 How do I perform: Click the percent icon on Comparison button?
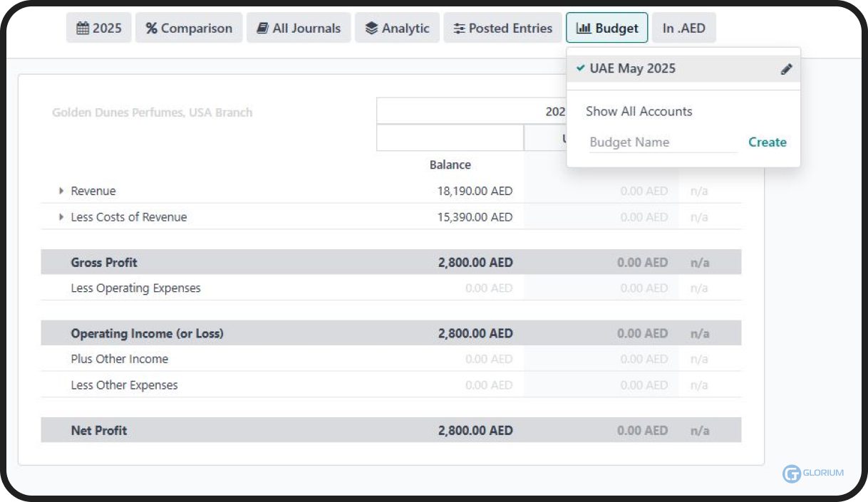[151, 28]
